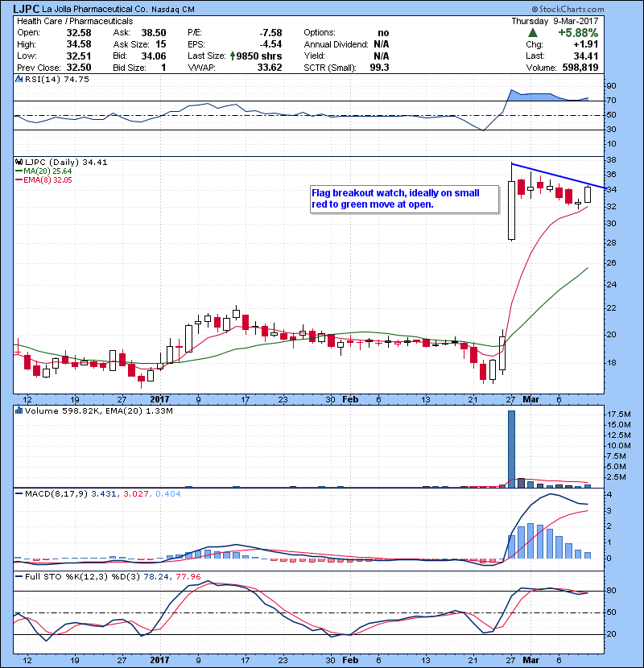This screenshot has height=668, width=644.
Task: Click the Thursday 9-Mar-2017 date
Action: (x=555, y=21)
